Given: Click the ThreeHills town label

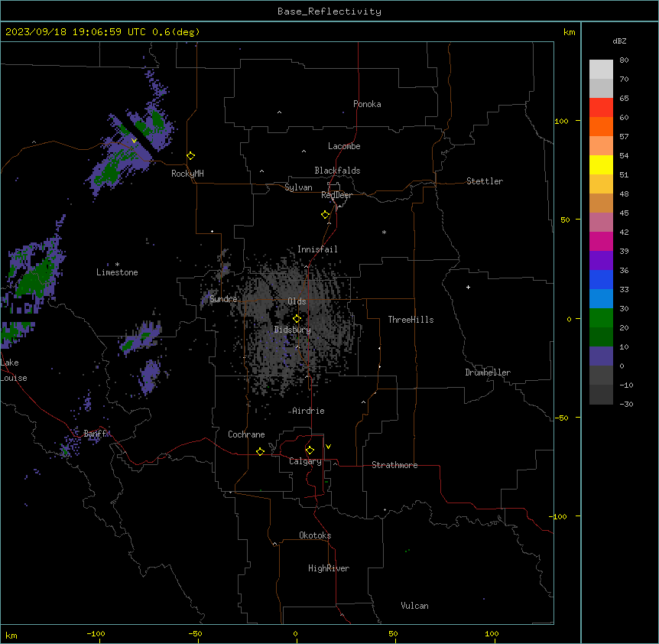Looking at the screenshot, I should click(x=411, y=320).
